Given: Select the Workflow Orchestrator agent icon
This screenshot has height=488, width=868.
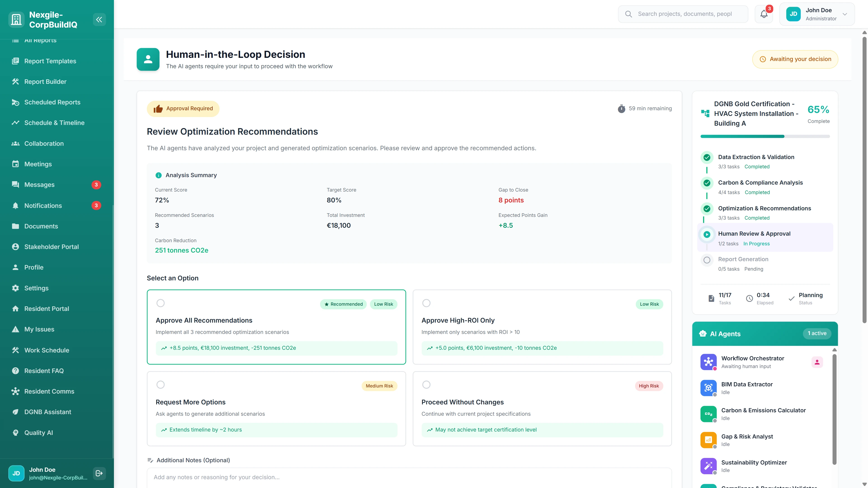Looking at the screenshot, I should 709,362.
